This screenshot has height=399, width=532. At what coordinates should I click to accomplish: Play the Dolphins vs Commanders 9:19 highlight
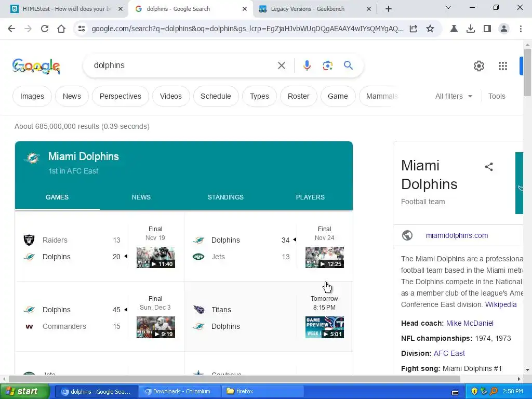[x=156, y=327]
